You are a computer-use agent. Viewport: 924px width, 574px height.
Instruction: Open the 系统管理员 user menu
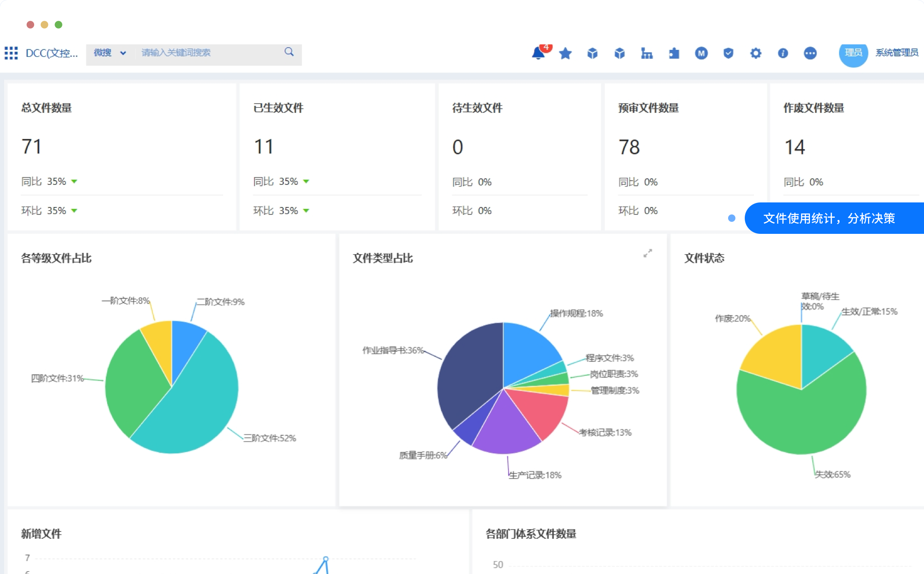[x=897, y=53]
